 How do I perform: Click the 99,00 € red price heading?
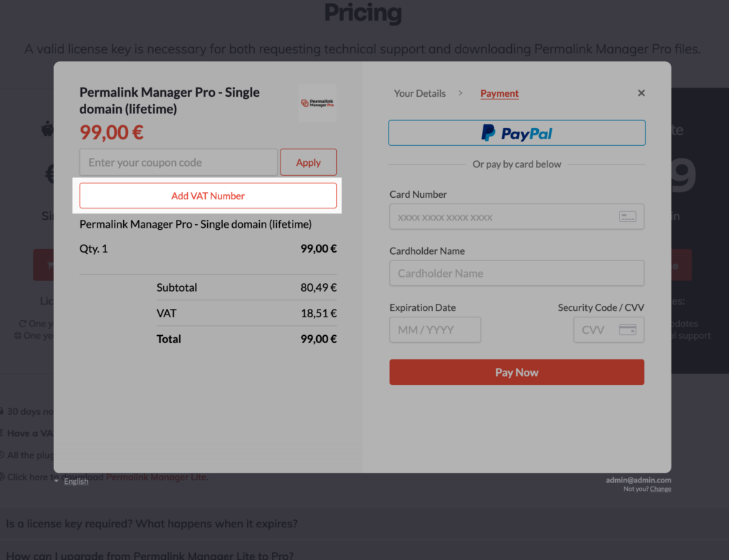[112, 132]
